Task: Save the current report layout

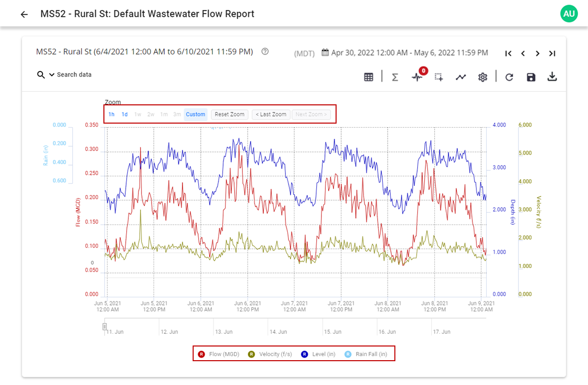Action: [x=531, y=76]
